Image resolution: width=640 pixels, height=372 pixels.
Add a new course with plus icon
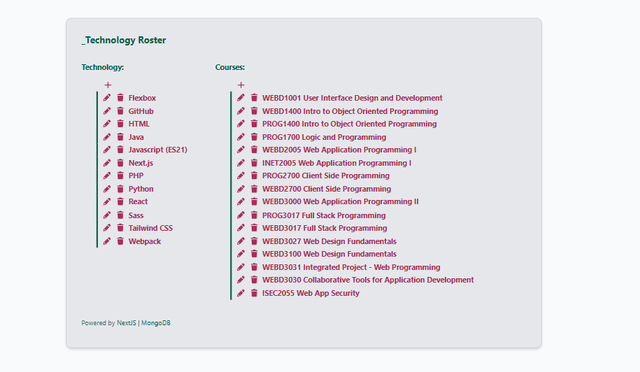(x=241, y=85)
